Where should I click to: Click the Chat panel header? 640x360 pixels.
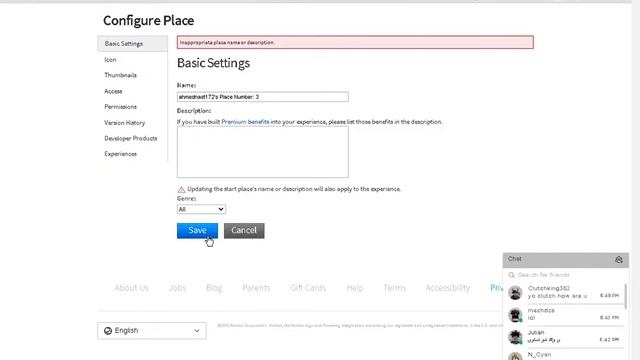point(566,260)
